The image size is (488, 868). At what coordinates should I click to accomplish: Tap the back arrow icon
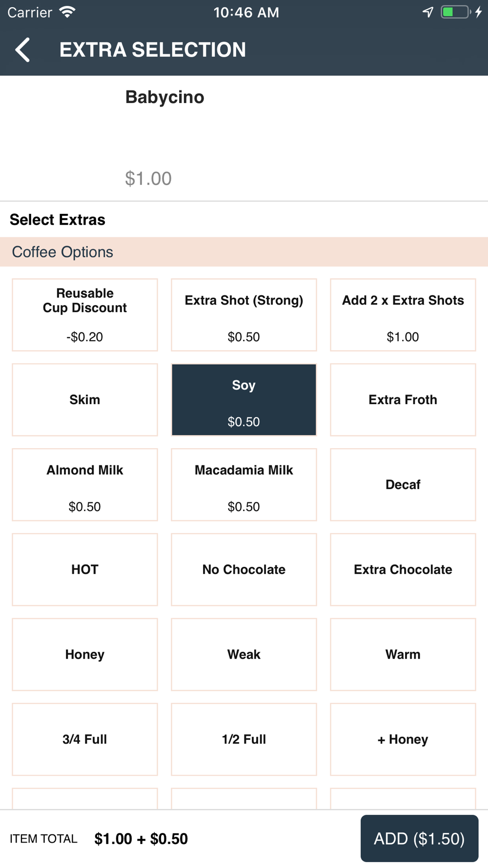(x=22, y=50)
